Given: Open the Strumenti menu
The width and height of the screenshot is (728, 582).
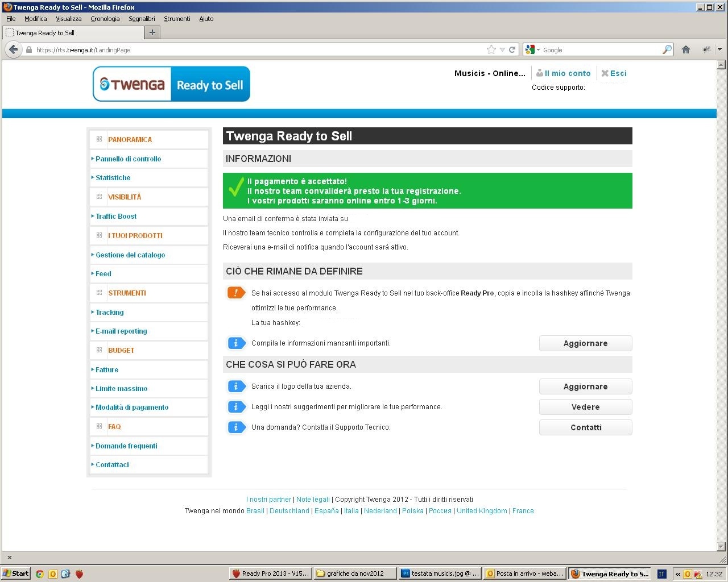Looking at the screenshot, I should tap(177, 19).
